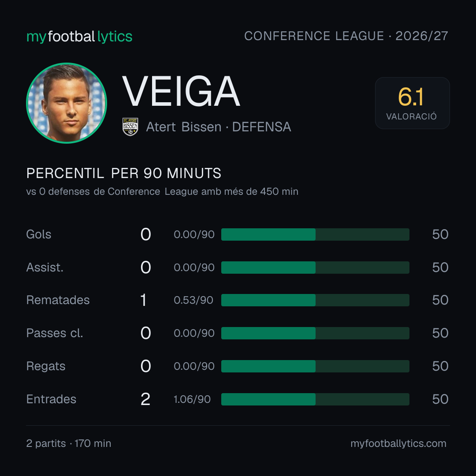The height and width of the screenshot is (476, 476).
Task: Click the VEIGA player name heading
Action: 181,91
